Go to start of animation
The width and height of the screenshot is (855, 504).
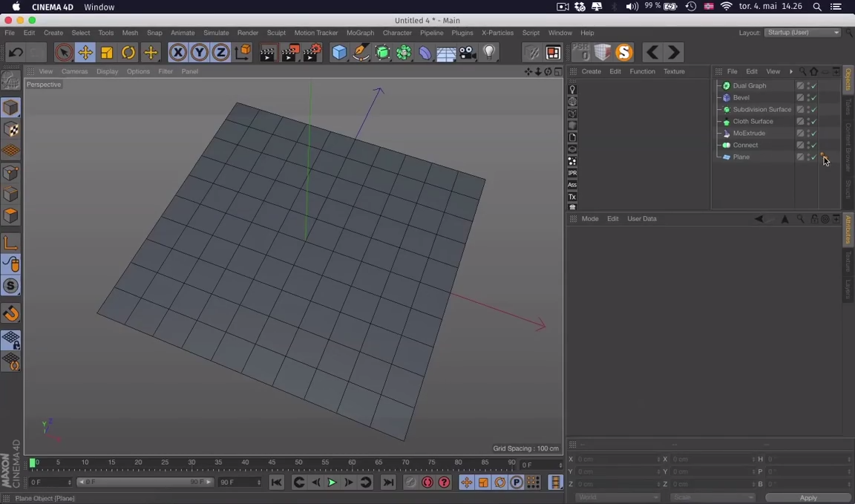click(276, 482)
